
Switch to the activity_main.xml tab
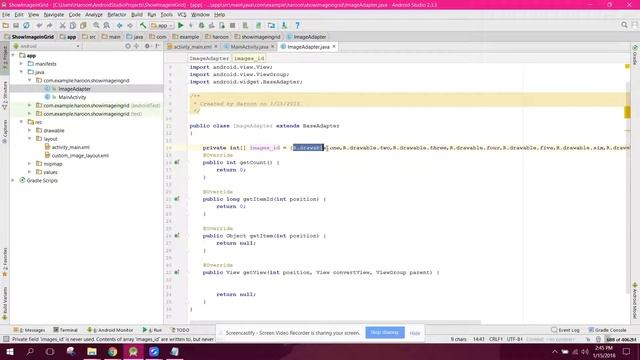pyautogui.click(x=192, y=47)
